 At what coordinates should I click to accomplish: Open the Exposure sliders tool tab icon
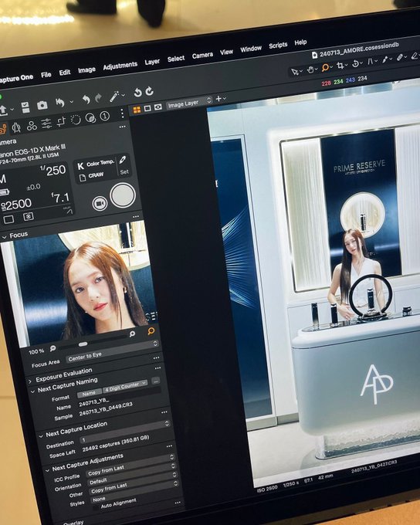46,124
